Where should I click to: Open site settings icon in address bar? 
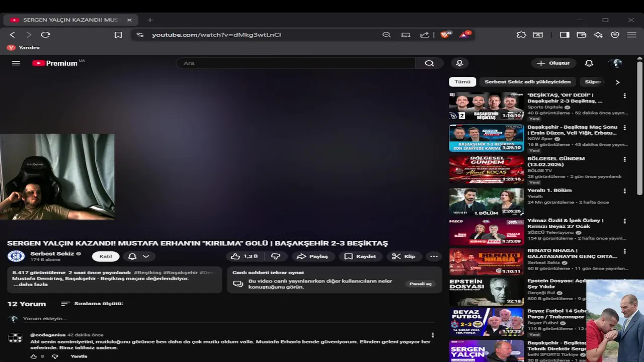[x=140, y=35]
